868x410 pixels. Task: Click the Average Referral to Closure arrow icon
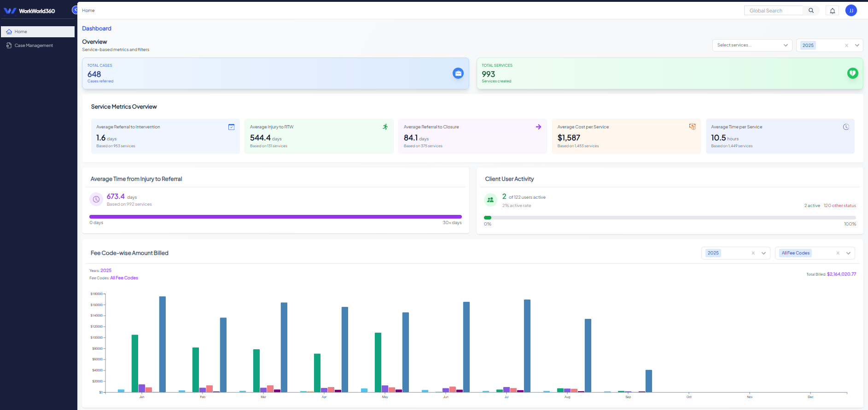[538, 127]
